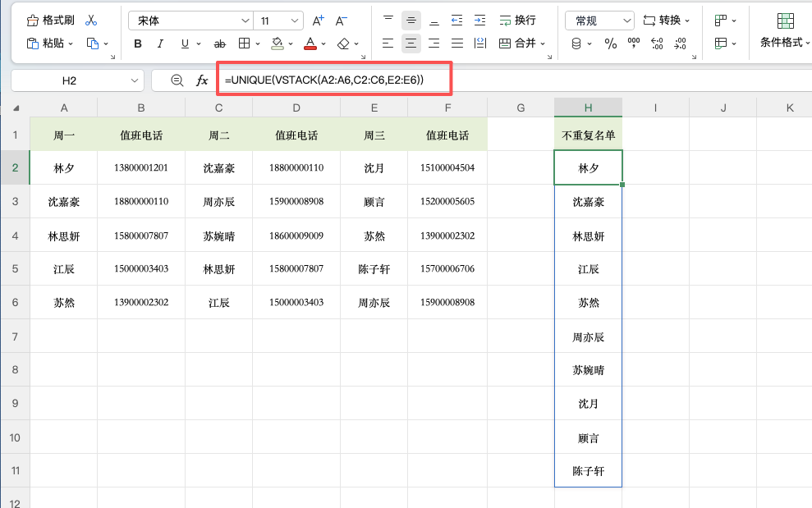The image size is (812, 508).
Task: Click the fx insert function icon
Action: coord(202,80)
